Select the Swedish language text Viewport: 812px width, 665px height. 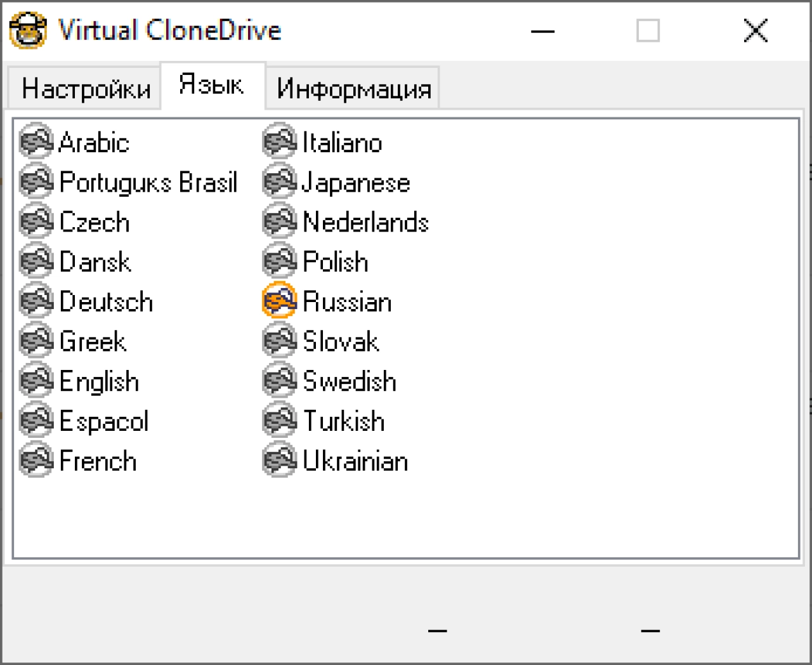(x=350, y=381)
